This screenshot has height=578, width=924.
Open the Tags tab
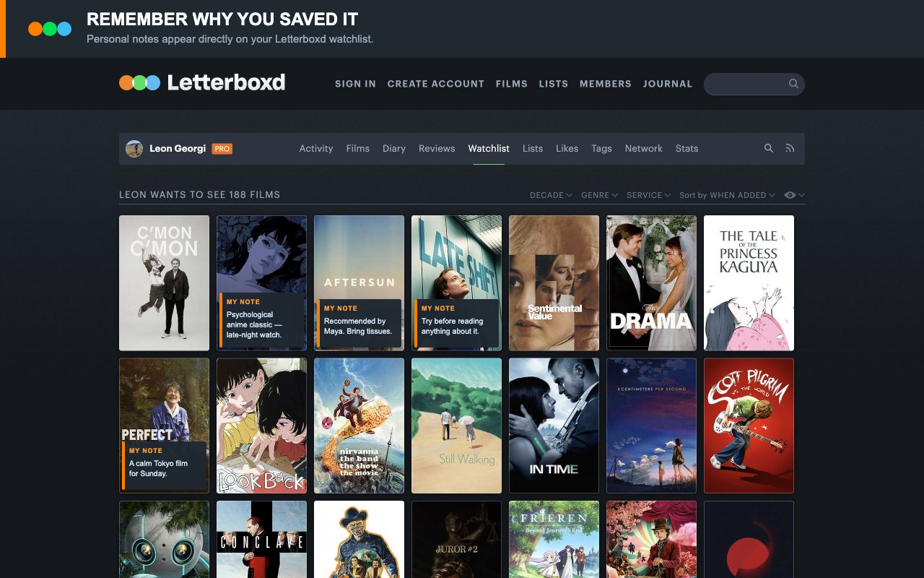pos(601,148)
